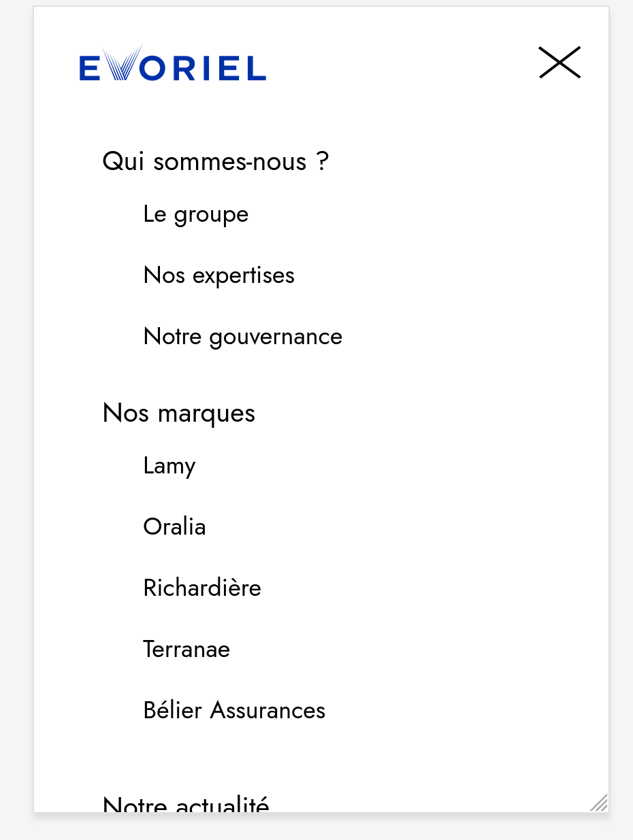The image size is (633, 840).
Task: Visit the Bélier Assurances link
Action: point(234,710)
